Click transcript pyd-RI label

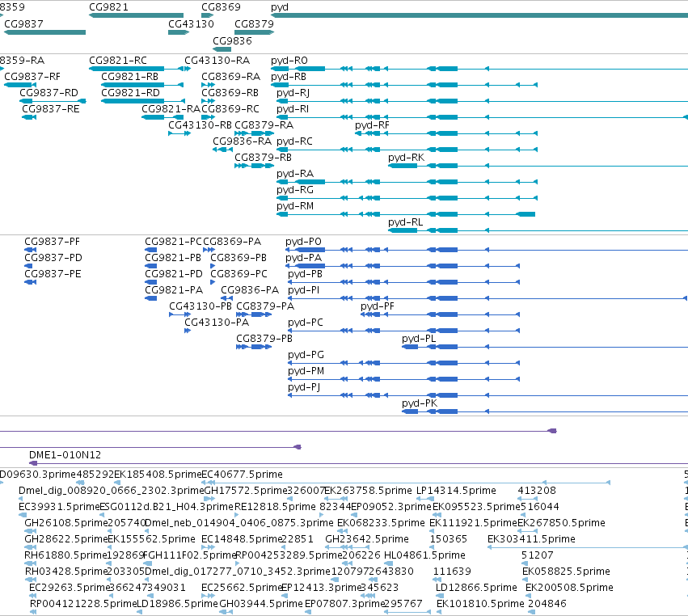(293, 109)
